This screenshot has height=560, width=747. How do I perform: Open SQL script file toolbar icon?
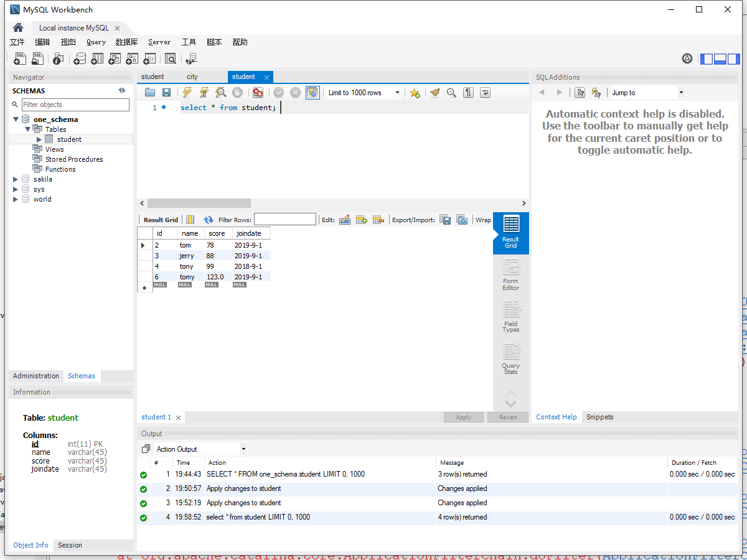[38, 58]
